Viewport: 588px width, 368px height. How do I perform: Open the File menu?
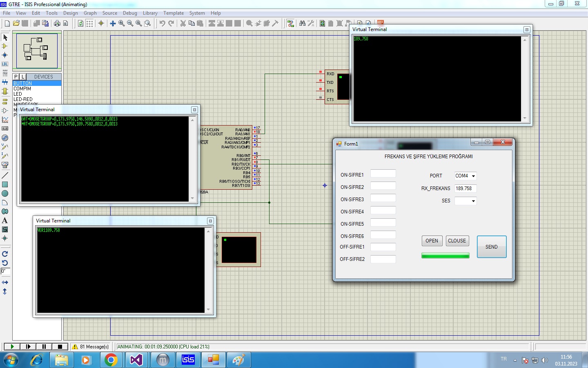tap(7, 13)
